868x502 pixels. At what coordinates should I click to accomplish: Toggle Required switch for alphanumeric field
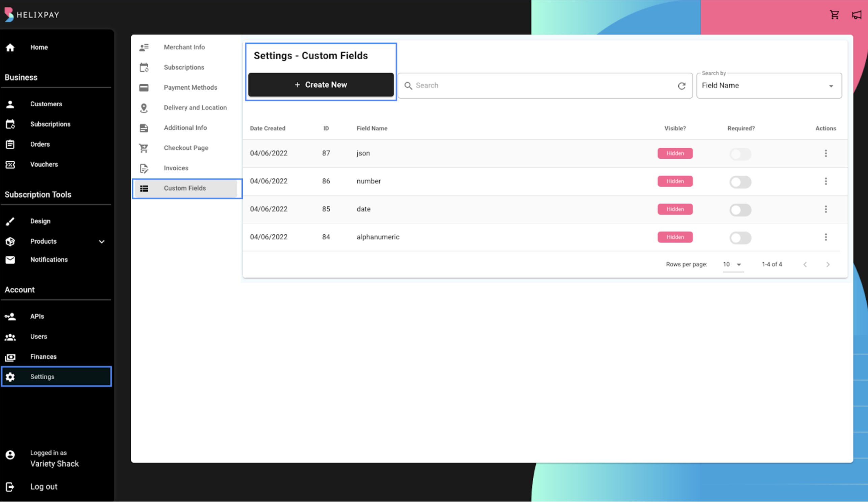[x=740, y=238]
